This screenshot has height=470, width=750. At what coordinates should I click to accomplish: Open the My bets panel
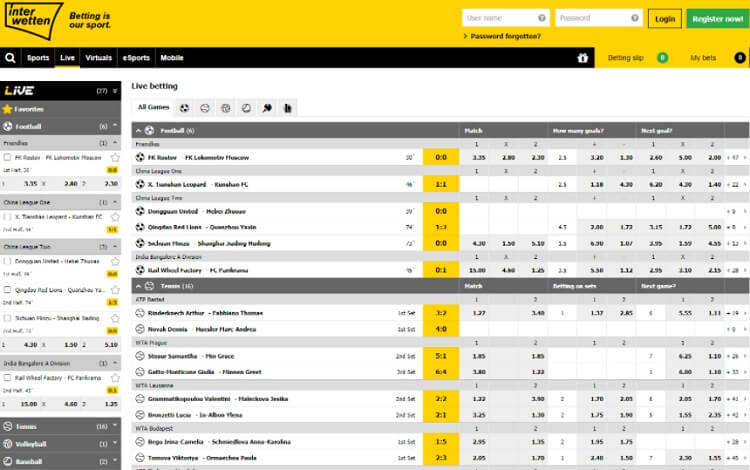pyautogui.click(x=703, y=58)
